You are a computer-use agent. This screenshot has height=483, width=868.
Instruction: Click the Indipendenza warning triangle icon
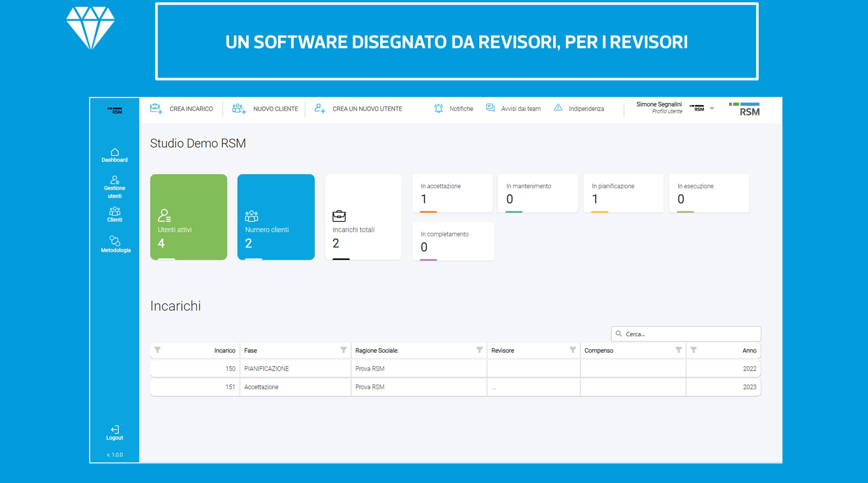(x=558, y=108)
